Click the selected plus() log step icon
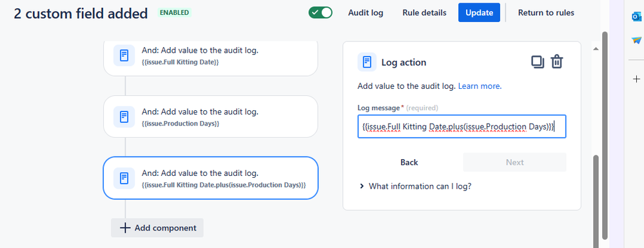 coord(124,178)
